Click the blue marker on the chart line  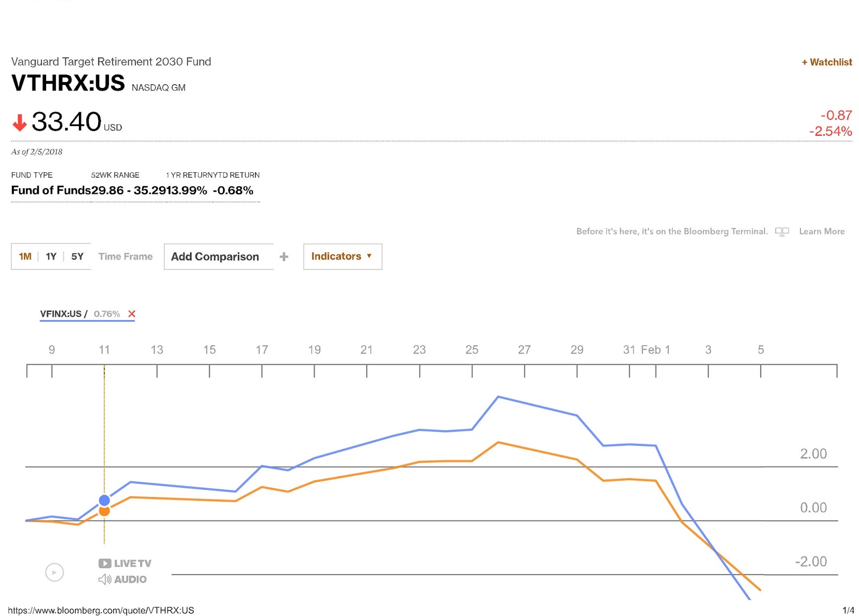coord(104,499)
